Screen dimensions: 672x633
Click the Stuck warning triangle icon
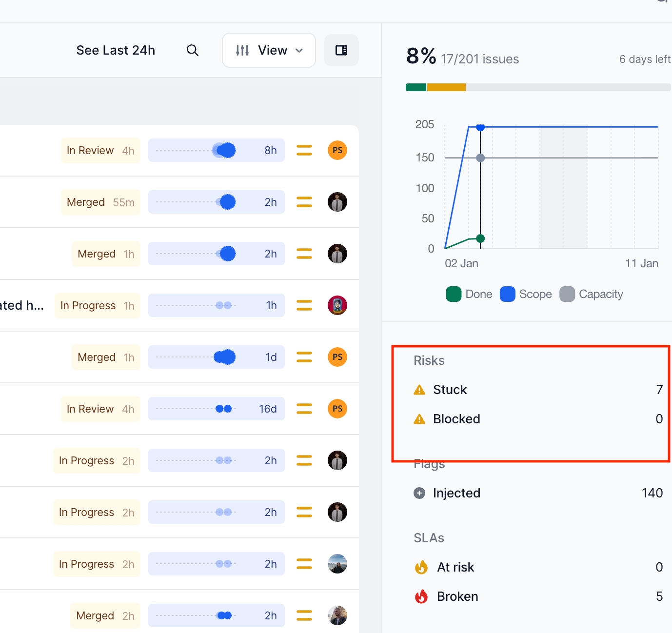coord(419,390)
